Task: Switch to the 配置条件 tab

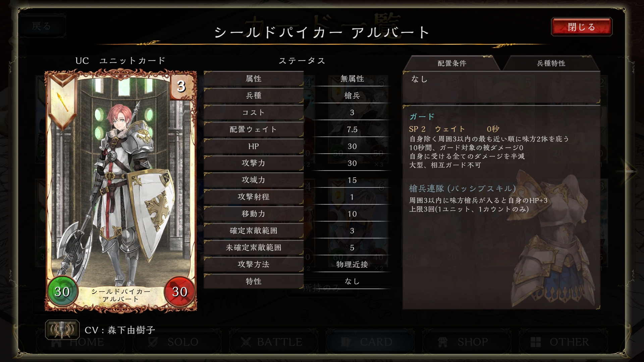Action: [451, 63]
